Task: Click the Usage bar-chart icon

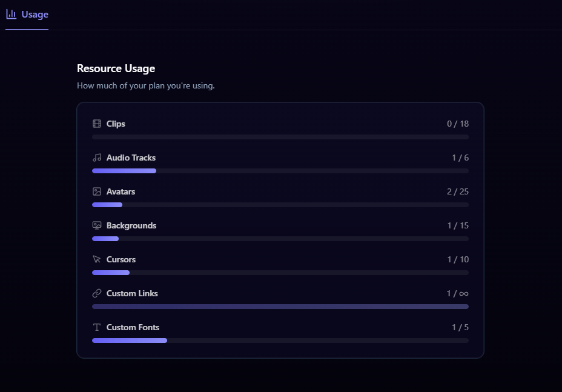Action: pos(11,14)
